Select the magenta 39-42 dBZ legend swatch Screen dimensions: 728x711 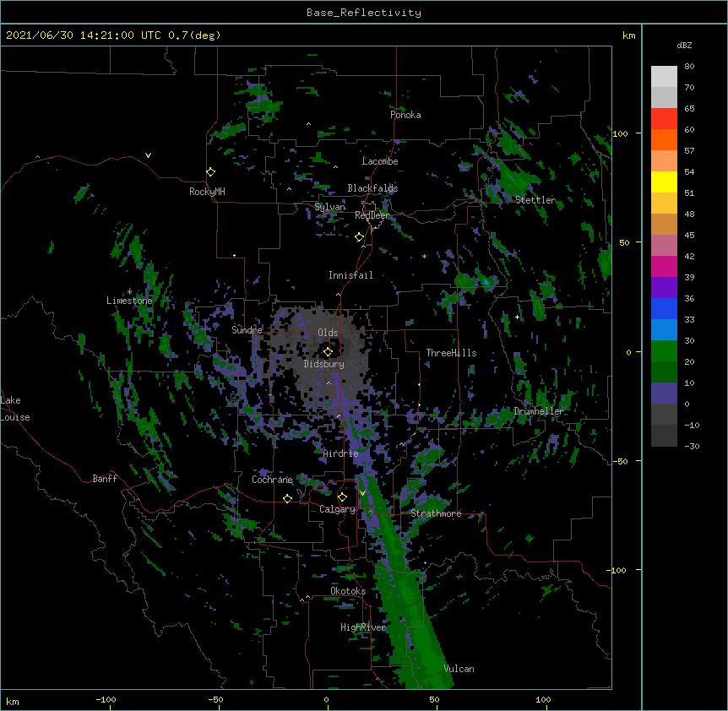pyautogui.click(x=664, y=266)
